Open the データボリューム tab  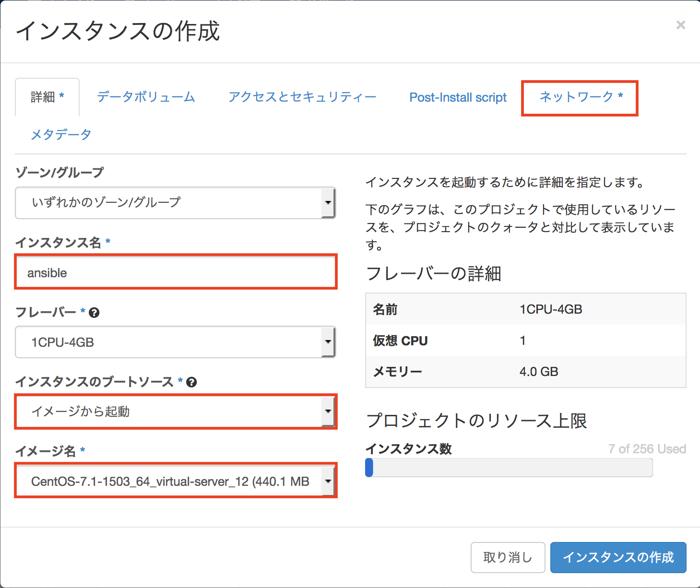point(146,97)
